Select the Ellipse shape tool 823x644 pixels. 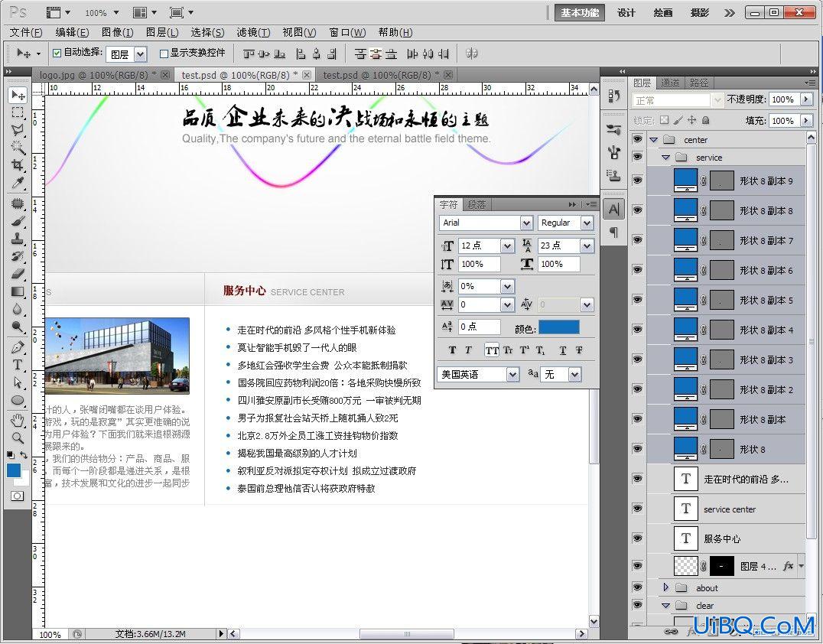coord(18,400)
